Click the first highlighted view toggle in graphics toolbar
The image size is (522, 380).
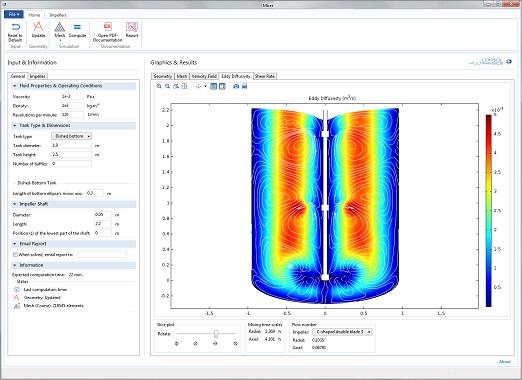click(x=214, y=86)
